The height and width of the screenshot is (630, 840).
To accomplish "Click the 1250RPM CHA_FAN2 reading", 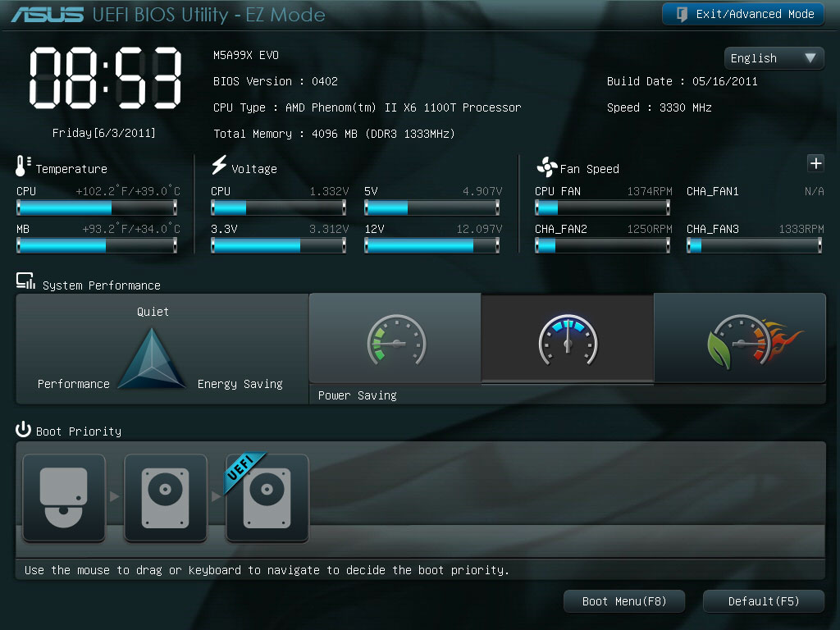I will (x=650, y=230).
